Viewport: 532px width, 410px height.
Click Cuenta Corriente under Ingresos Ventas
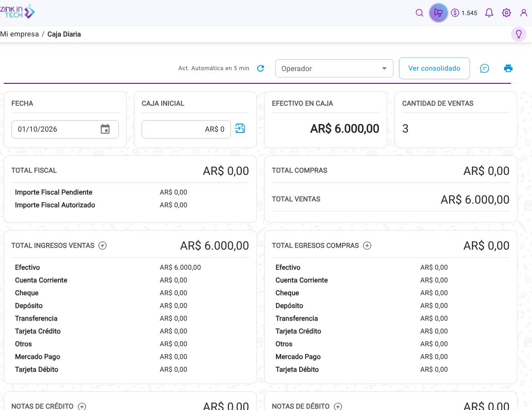pos(41,280)
